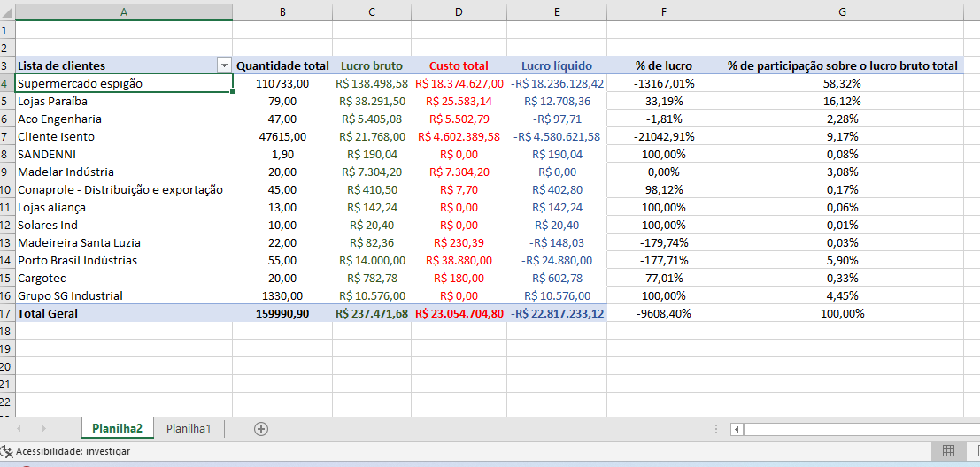Screen dimensions: 980x467
Task: Select the Lojas aliança cell
Action: click(x=124, y=207)
